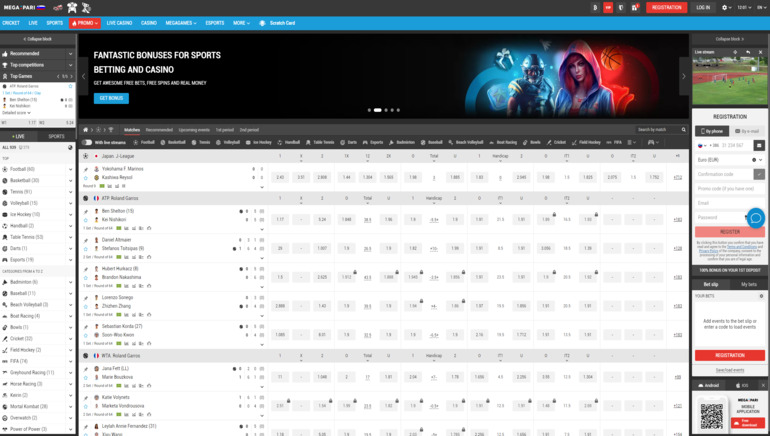Image resolution: width=770 pixels, height=436 pixels.
Task: Filter by Basketball in sports filter bar
Action: [173, 142]
